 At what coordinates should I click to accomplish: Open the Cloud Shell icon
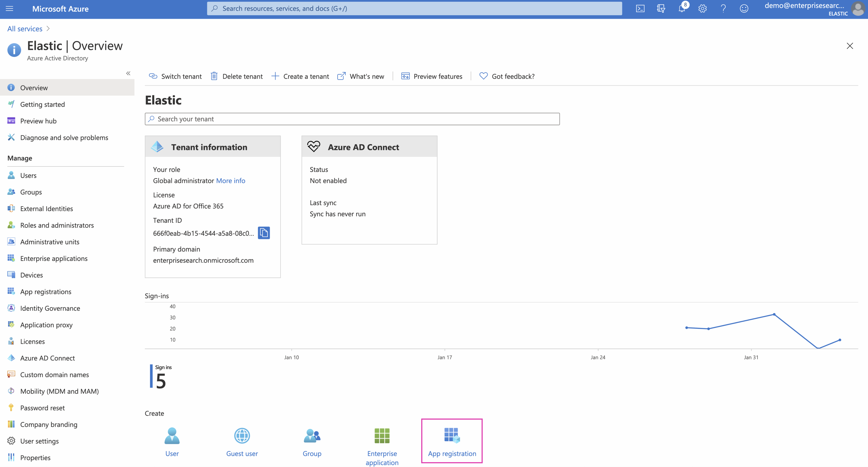point(640,9)
